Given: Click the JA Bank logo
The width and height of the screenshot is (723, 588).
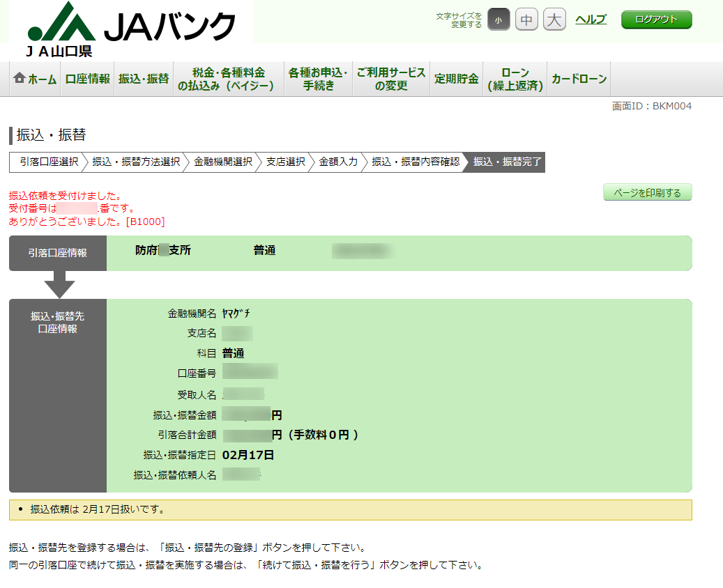Looking at the screenshot, I should point(131,29).
